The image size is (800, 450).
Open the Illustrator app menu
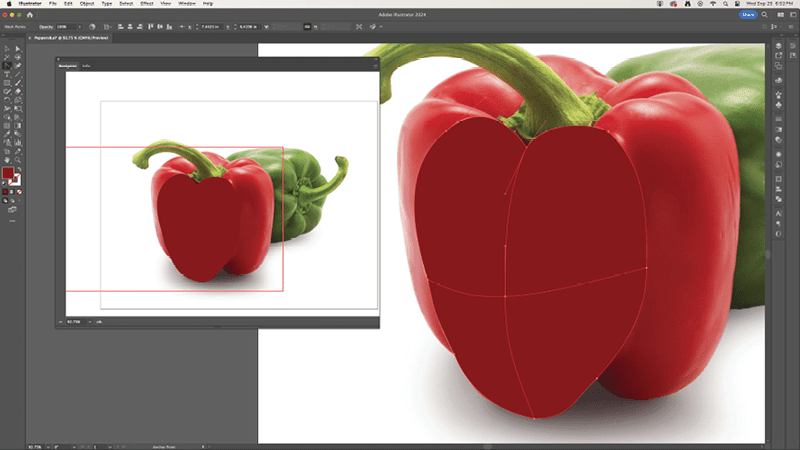pyautogui.click(x=30, y=4)
